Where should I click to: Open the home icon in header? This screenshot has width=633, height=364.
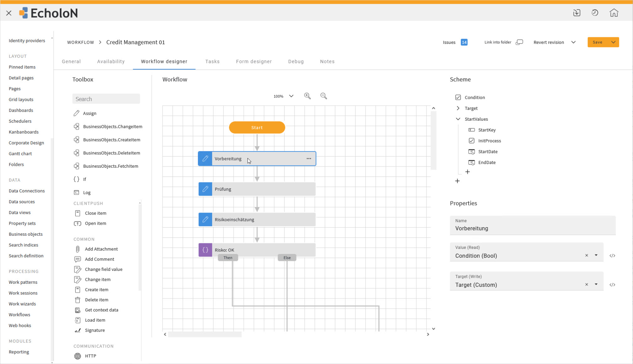click(614, 13)
